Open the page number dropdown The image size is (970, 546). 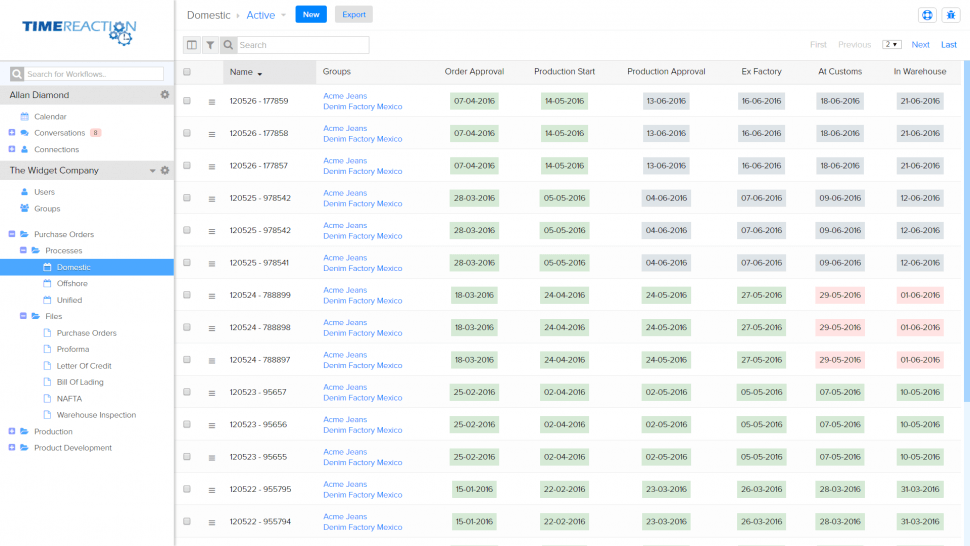(x=891, y=45)
